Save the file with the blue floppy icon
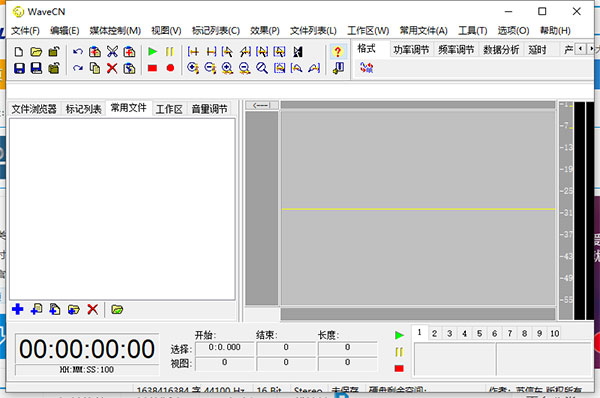This screenshot has height=398, width=600. coord(19,69)
